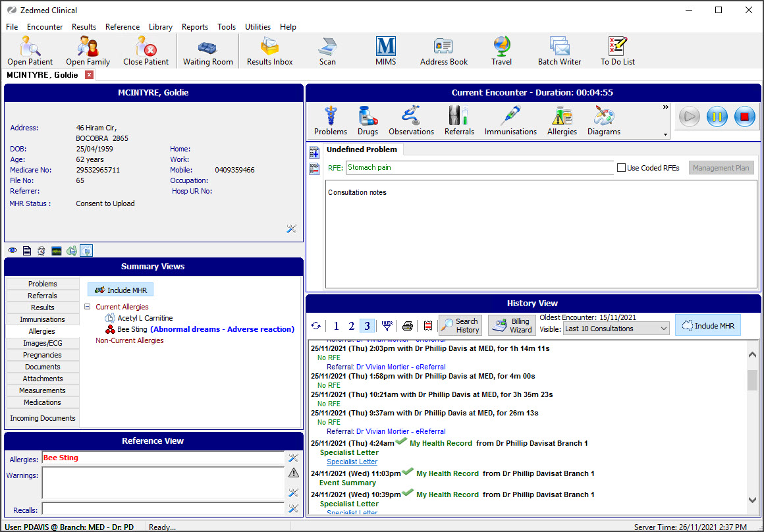This screenshot has width=764, height=532.
Task: Collapse the Current Allergies tree
Action: pos(87,306)
